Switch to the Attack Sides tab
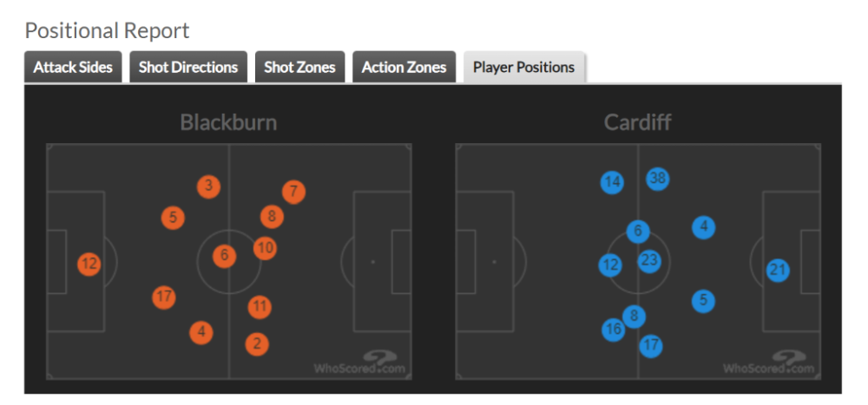 73,67
